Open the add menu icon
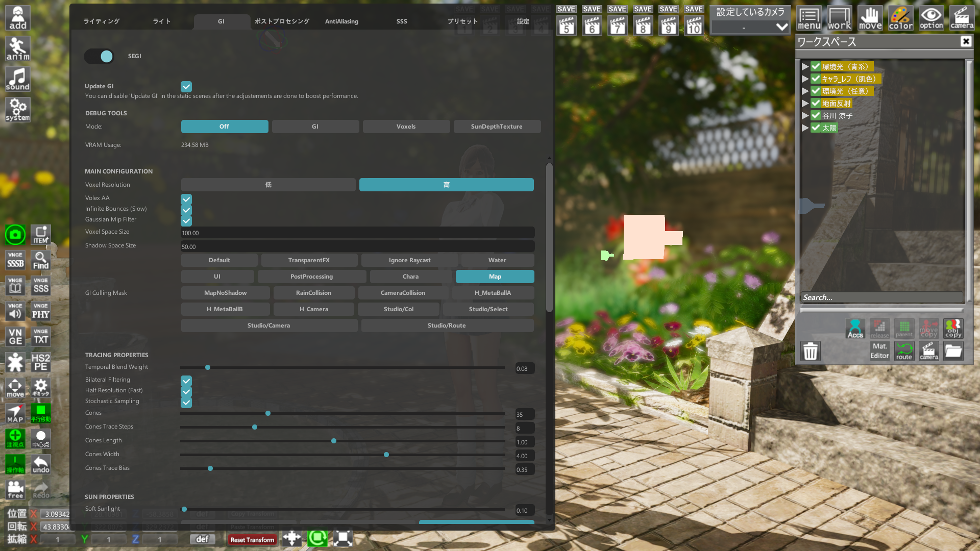 18,18
